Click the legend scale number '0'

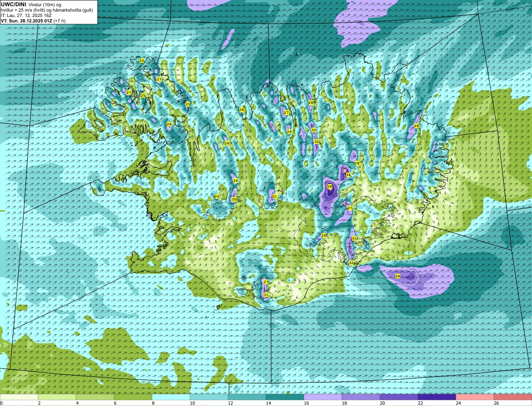(1, 403)
